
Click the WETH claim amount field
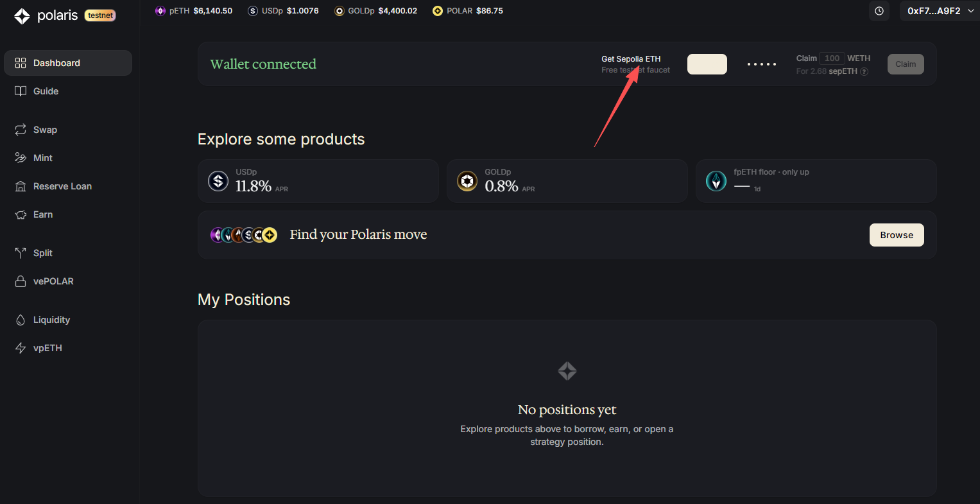pos(832,58)
